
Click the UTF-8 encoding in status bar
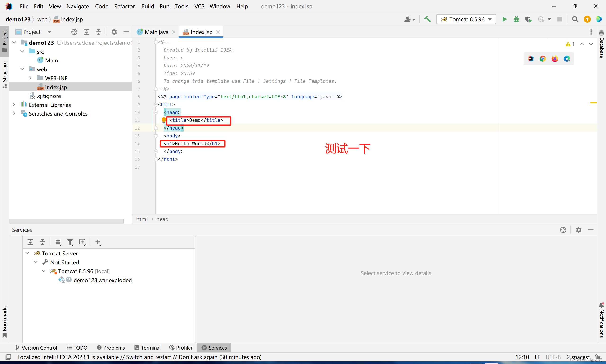click(x=553, y=357)
